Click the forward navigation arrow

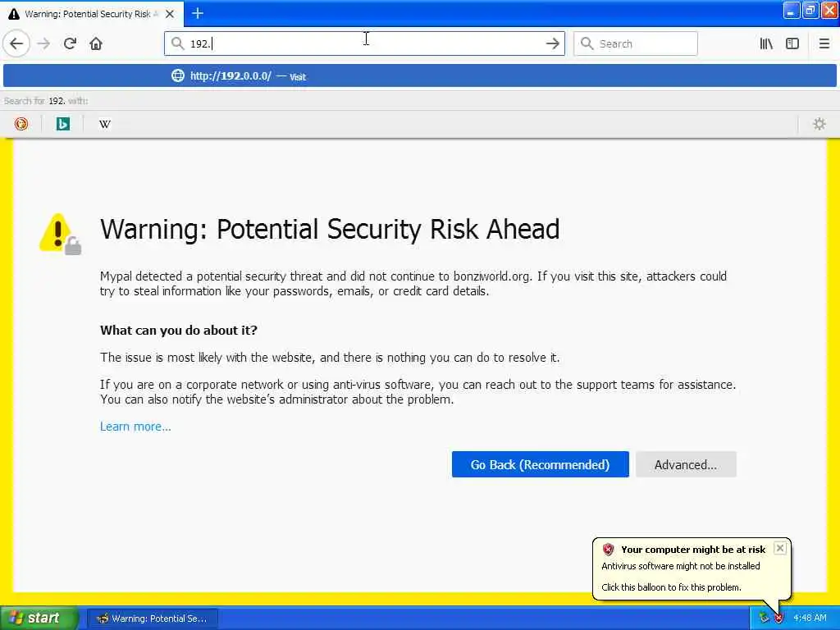coord(44,43)
